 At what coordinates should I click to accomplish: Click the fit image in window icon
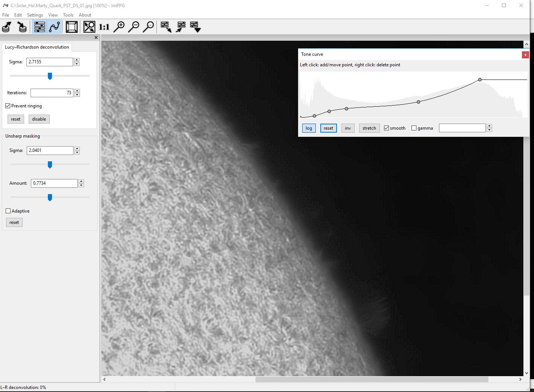pos(89,27)
